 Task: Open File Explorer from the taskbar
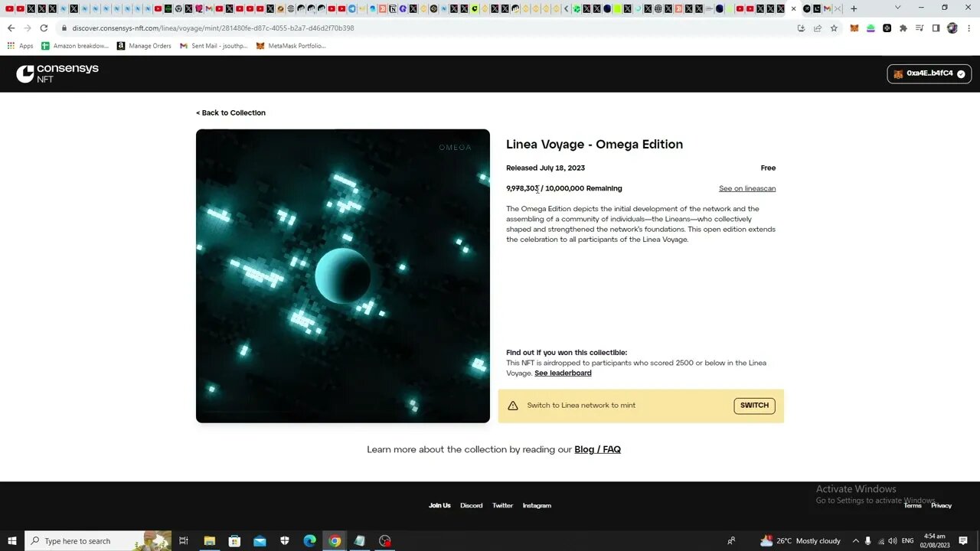(209, 541)
